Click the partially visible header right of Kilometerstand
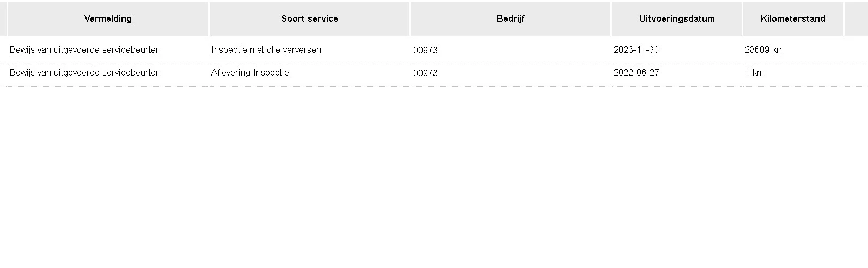868x268 pixels. 856,19
